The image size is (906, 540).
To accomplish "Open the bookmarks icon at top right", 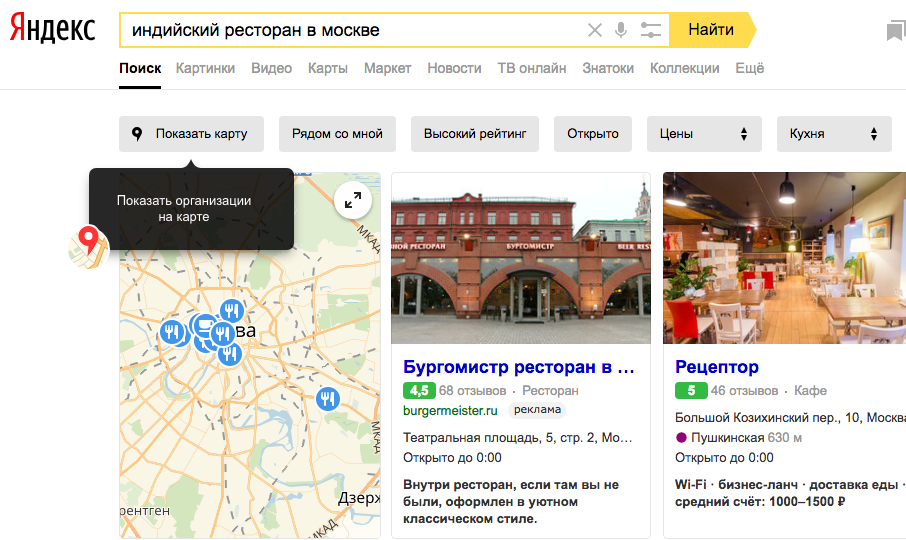I will click(x=896, y=30).
